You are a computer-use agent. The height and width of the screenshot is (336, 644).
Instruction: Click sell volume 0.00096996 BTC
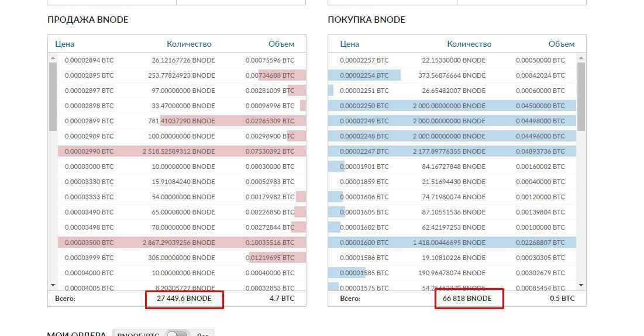270,106
